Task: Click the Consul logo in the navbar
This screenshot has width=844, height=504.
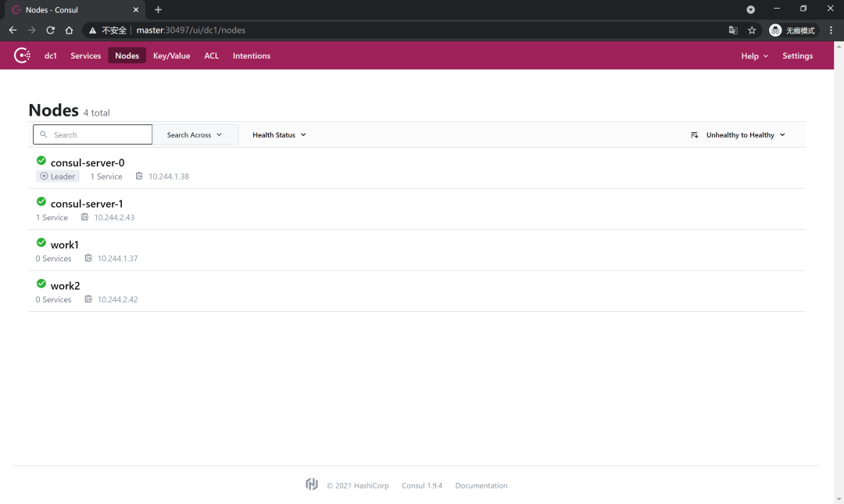Action: 22,55
